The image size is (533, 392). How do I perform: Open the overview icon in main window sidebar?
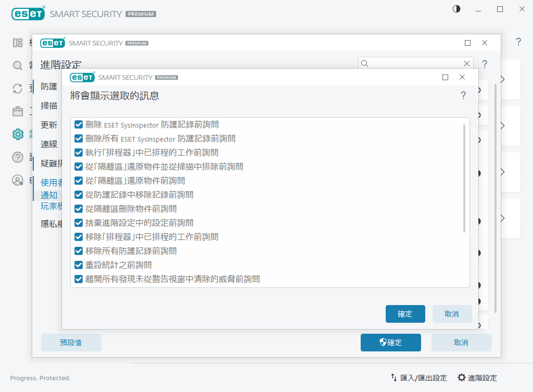(x=18, y=43)
